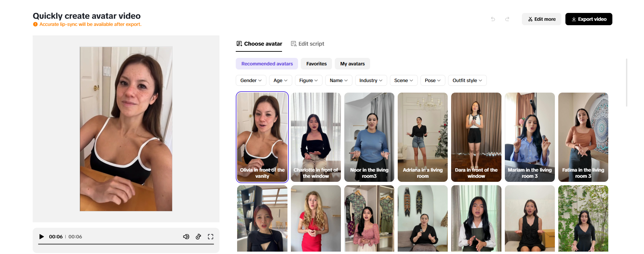Expand the Pose filter dropdown

tap(433, 80)
